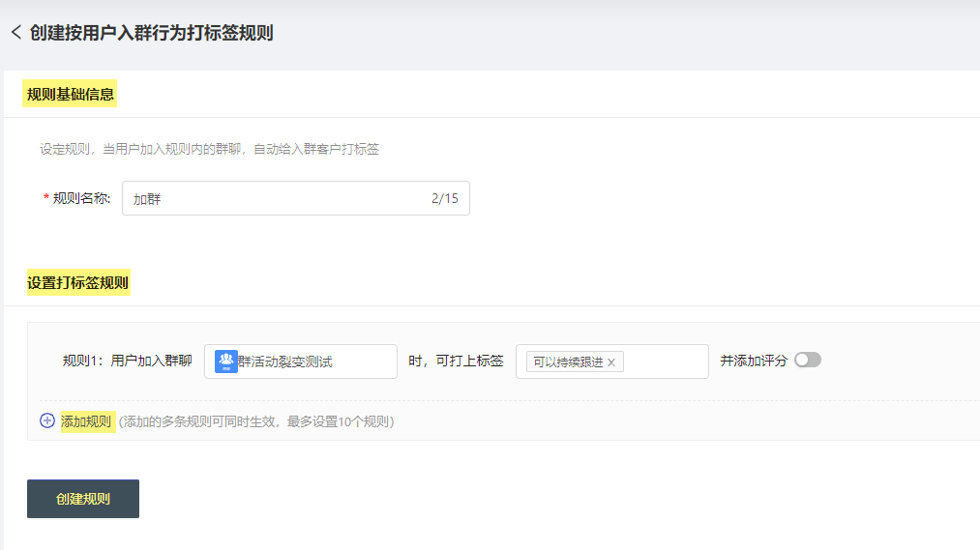The height and width of the screenshot is (550, 980).
Task: Click the 规则名称 input field
Action: pos(296,198)
